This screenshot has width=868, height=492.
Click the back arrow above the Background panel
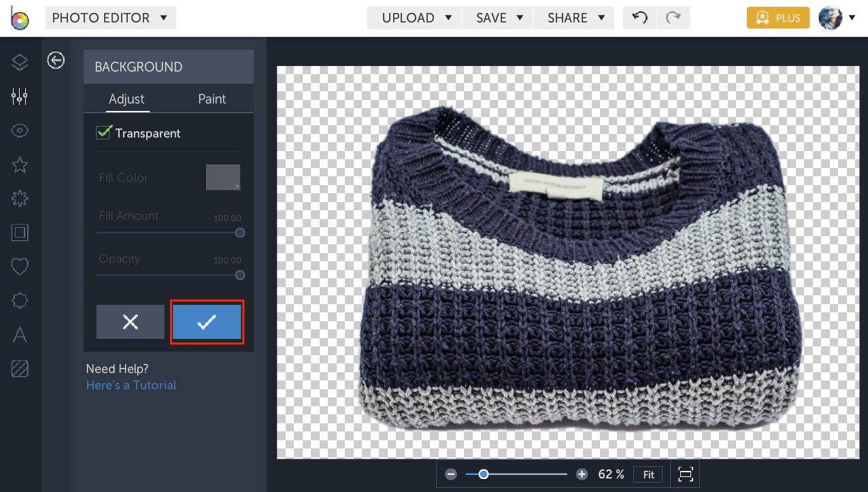tap(56, 61)
